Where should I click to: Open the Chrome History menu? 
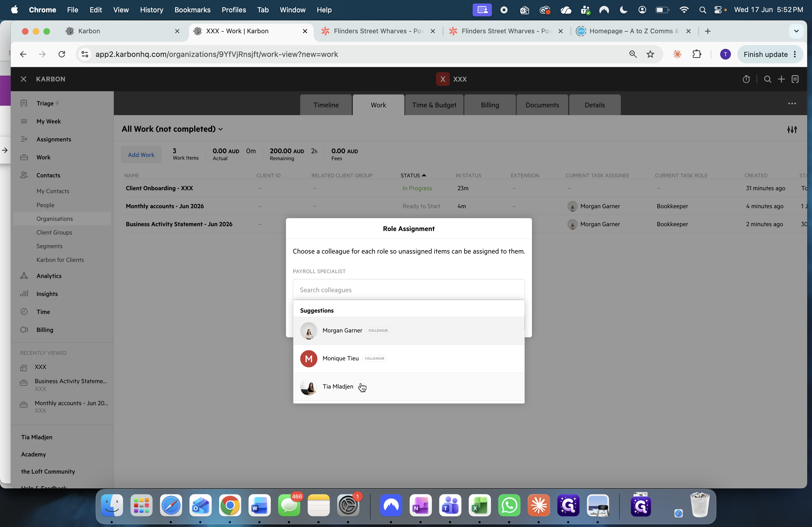(151, 10)
